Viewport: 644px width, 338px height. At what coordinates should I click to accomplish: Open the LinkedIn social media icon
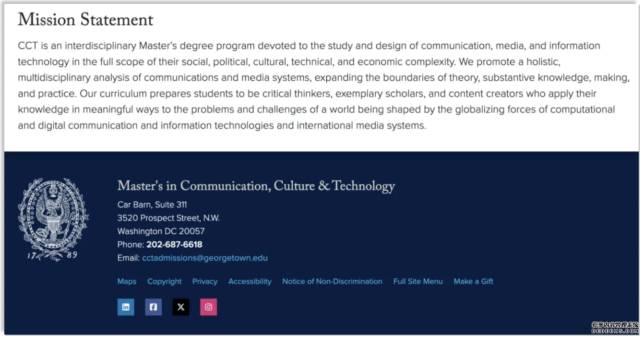126,307
